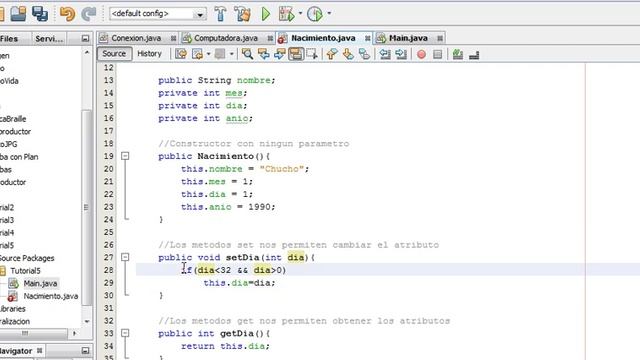Click the Source view button
Viewport: 640px width, 360px height.
[114, 53]
